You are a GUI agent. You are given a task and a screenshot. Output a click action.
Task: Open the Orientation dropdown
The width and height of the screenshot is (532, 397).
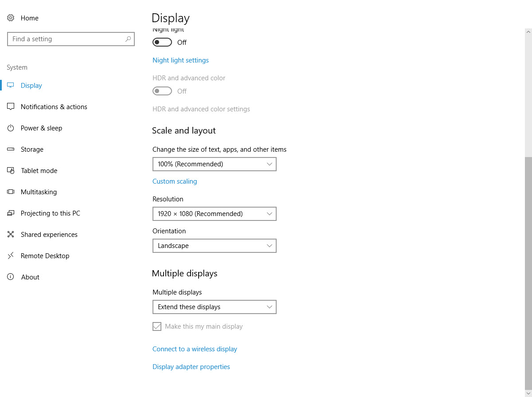[215, 246]
